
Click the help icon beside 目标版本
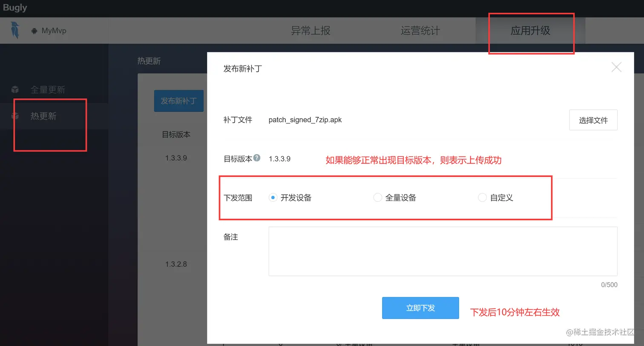point(257,158)
